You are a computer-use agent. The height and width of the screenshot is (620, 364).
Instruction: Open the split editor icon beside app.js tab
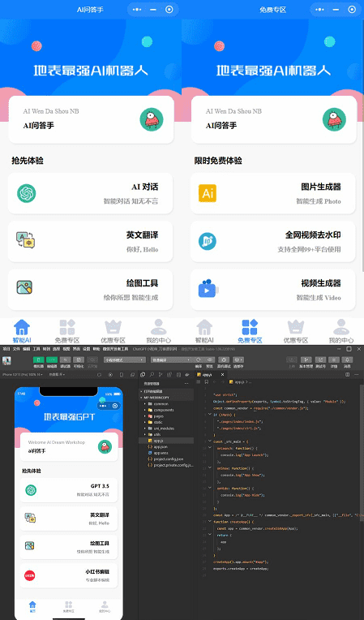[x=348, y=374]
